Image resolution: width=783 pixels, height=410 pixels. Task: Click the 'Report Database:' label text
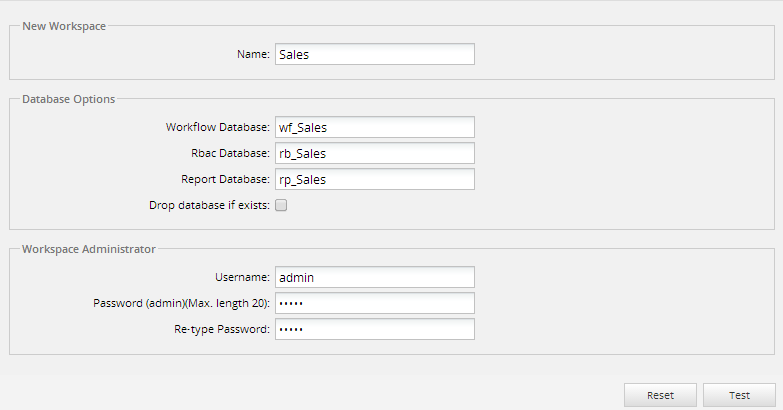(x=225, y=179)
